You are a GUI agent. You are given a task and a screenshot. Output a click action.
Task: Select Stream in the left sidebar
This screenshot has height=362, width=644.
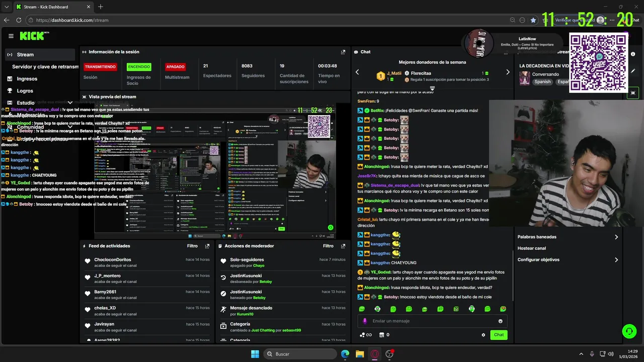40,55
